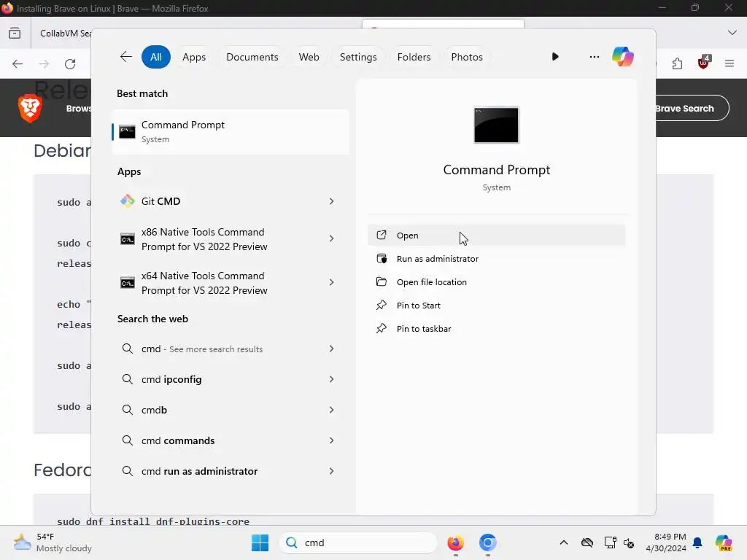Switch to the Apps filter tab
Viewport: 747px width, 560px height.
pyautogui.click(x=194, y=57)
